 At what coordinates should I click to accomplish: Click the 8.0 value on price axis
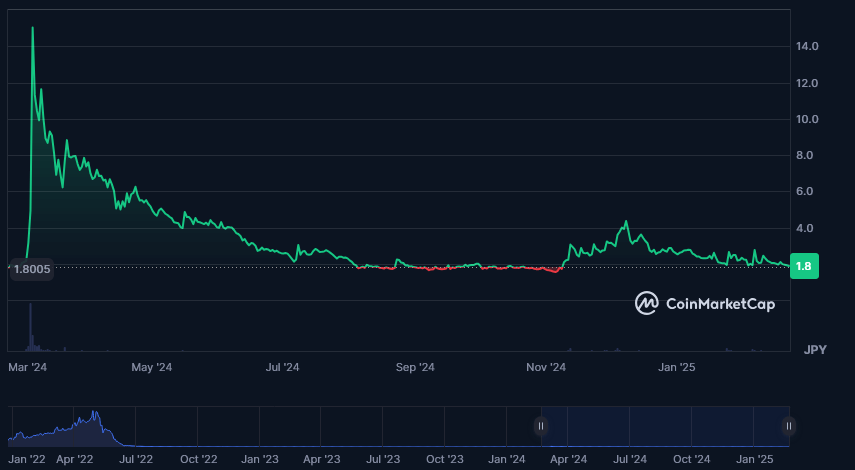[807, 156]
